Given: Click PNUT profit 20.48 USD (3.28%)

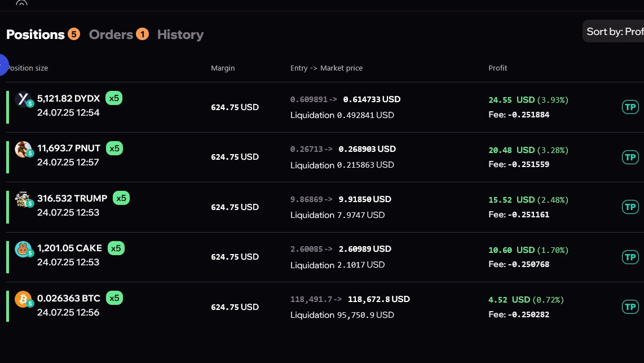Looking at the screenshot, I should click(528, 150).
